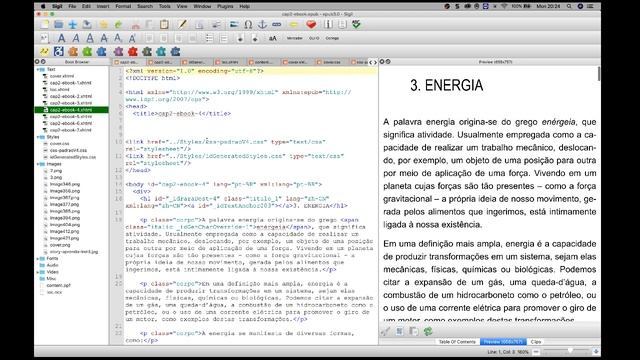Click the blue accessibility plugin icon

(59, 51)
